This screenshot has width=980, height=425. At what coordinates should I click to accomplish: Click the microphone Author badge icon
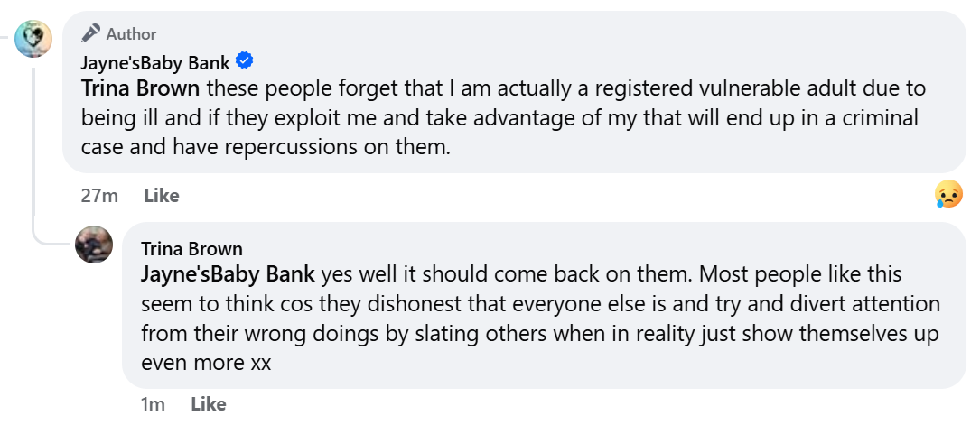click(x=90, y=33)
